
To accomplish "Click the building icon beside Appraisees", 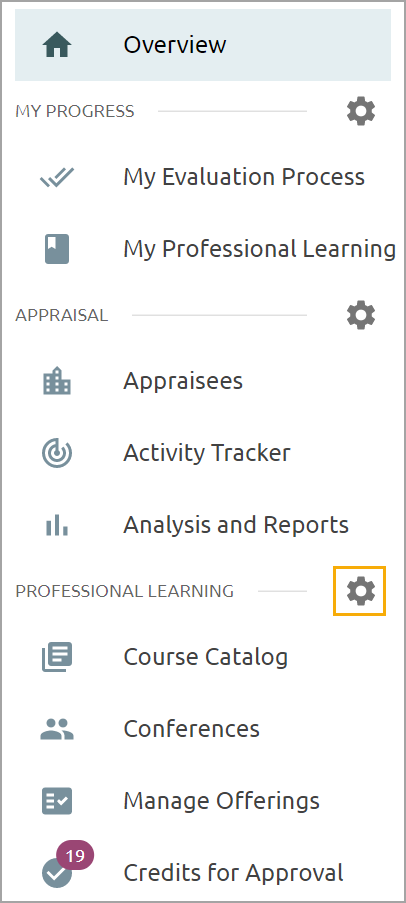I will click(57, 381).
